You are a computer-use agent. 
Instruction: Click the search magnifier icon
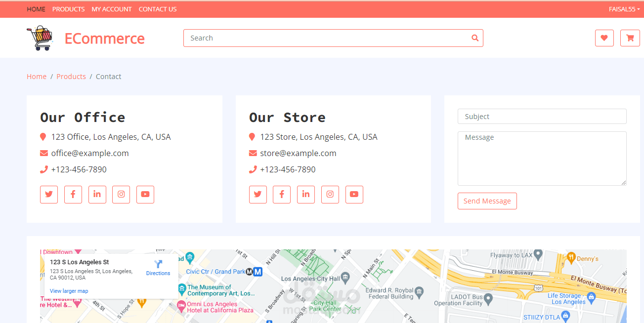[x=475, y=38]
